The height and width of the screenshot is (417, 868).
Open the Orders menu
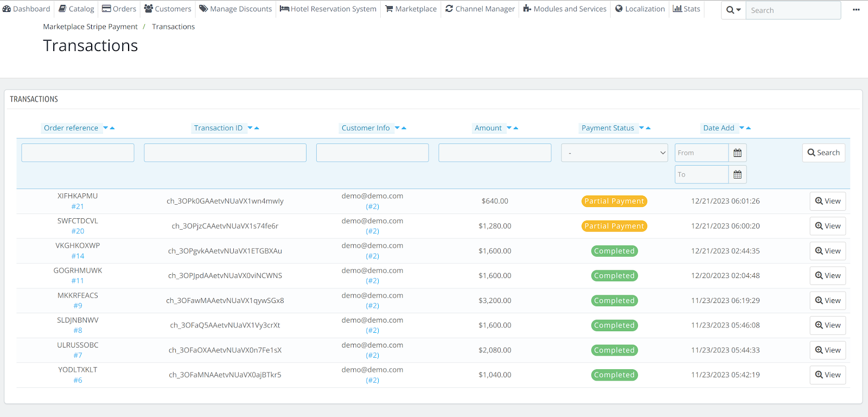click(119, 9)
